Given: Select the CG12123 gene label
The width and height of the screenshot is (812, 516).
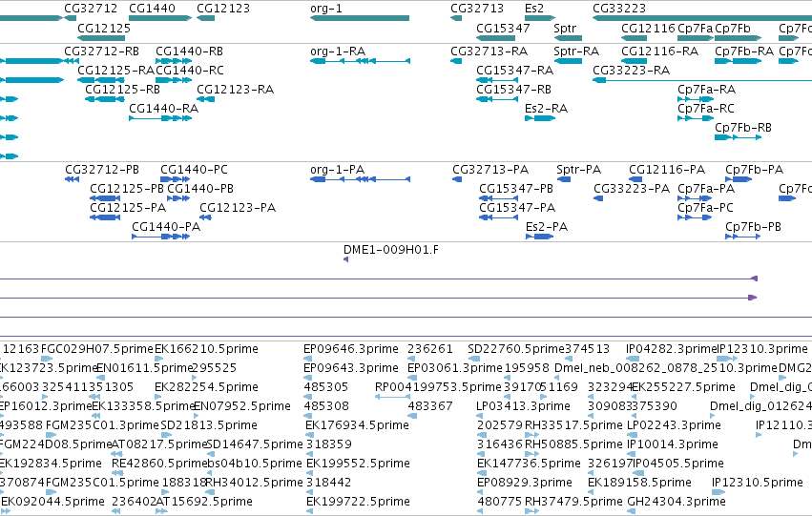Looking at the screenshot, I should (x=223, y=9).
